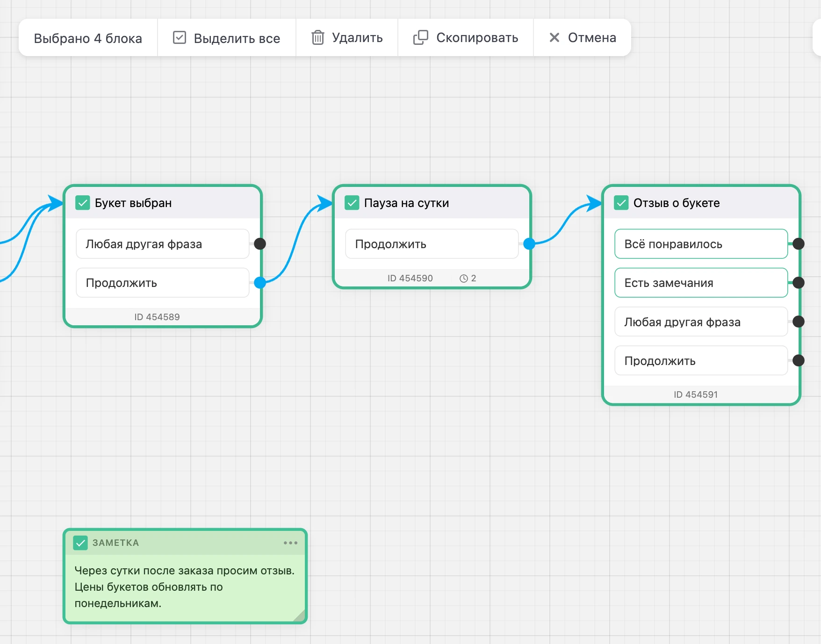Click the dark connector dot of Есть замечания
Screen dimensions: 821x644
click(x=799, y=282)
